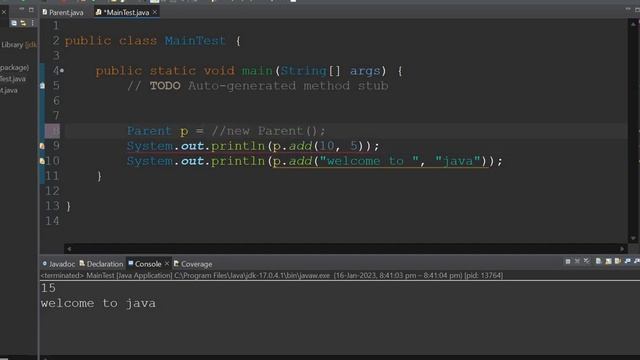Image resolution: width=640 pixels, height=360 pixels.
Task: Open Parent.java in Package Explorer tree
Action: pyautogui.click(x=9, y=90)
